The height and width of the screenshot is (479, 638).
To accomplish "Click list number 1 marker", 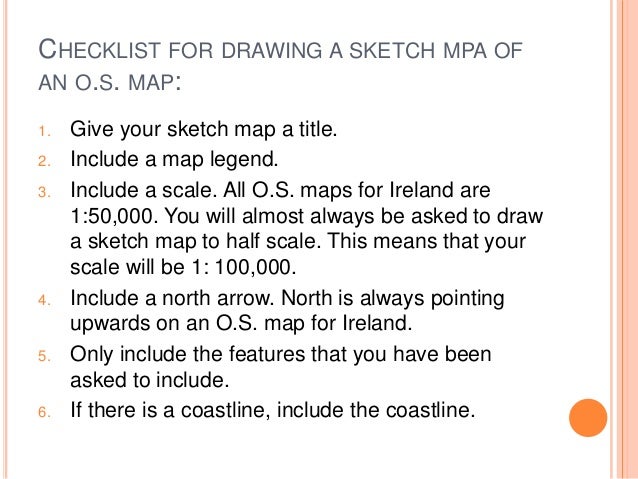I will coord(44,131).
